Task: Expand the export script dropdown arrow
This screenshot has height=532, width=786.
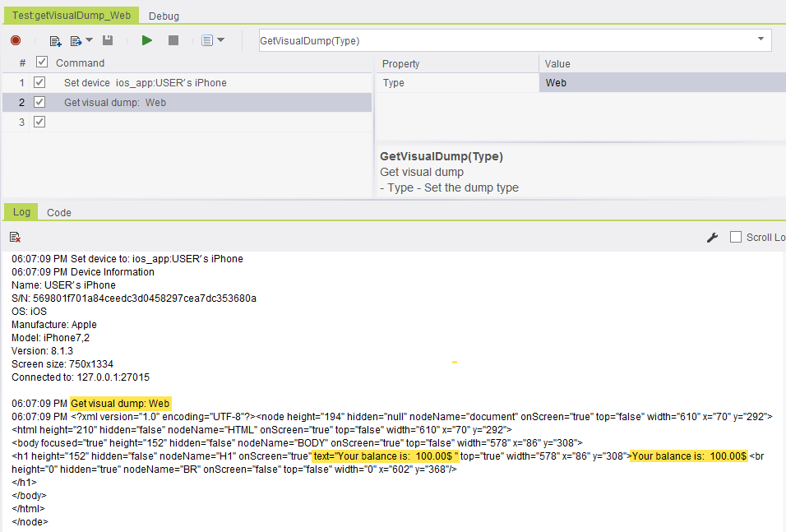Action: point(89,40)
